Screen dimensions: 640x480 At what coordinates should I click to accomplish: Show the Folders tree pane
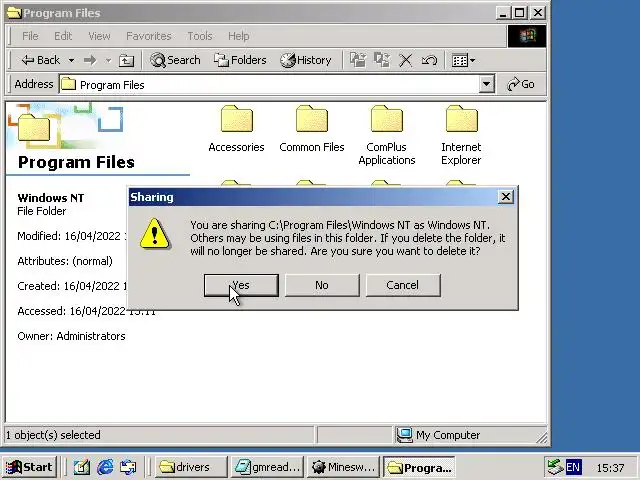click(240, 60)
